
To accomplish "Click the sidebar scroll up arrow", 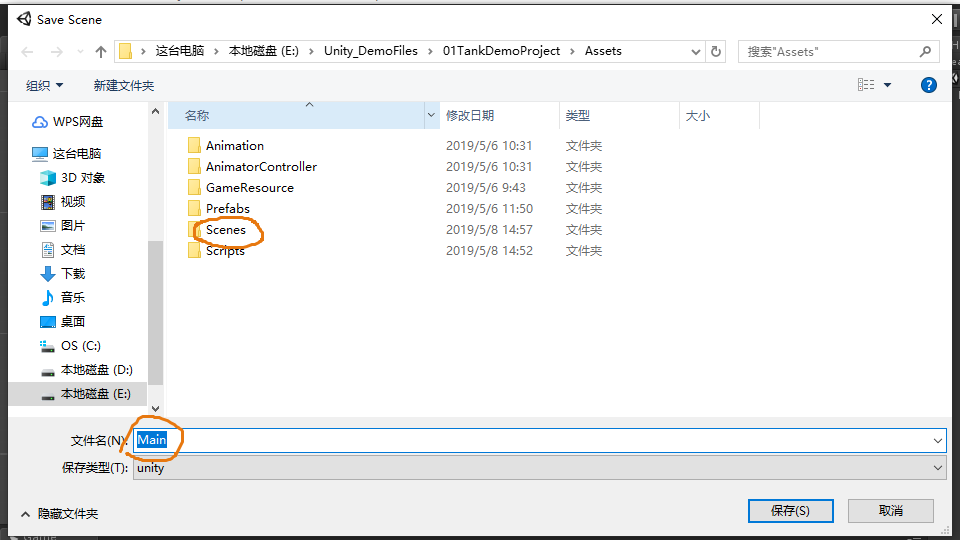I will tap(156, 111).
